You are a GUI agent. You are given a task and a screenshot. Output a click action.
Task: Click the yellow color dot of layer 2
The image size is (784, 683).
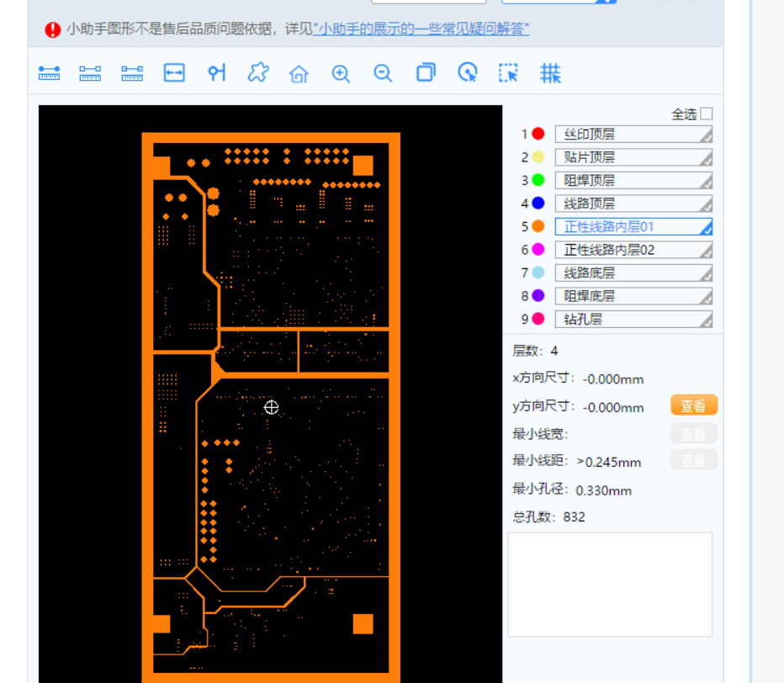[538, 157]
